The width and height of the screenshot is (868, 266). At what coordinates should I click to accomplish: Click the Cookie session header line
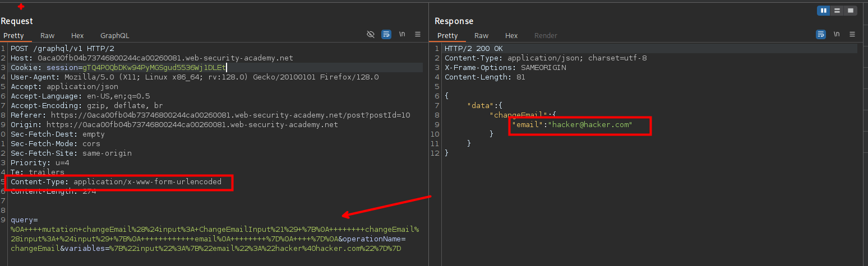(118, 67)
